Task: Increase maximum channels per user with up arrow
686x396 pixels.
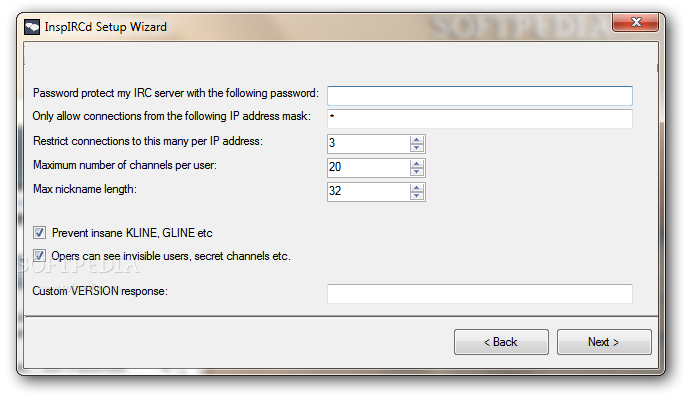Action: (416, 164)
